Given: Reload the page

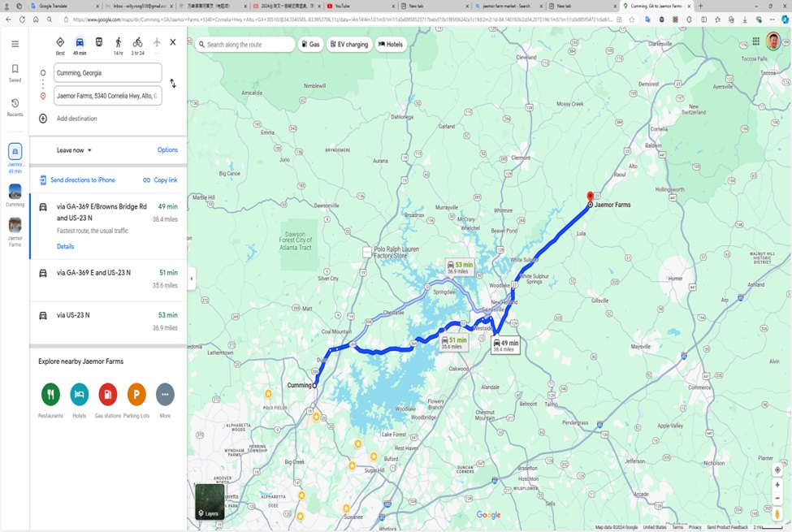Looking at the screenshot, I should [x=22, y=19].
